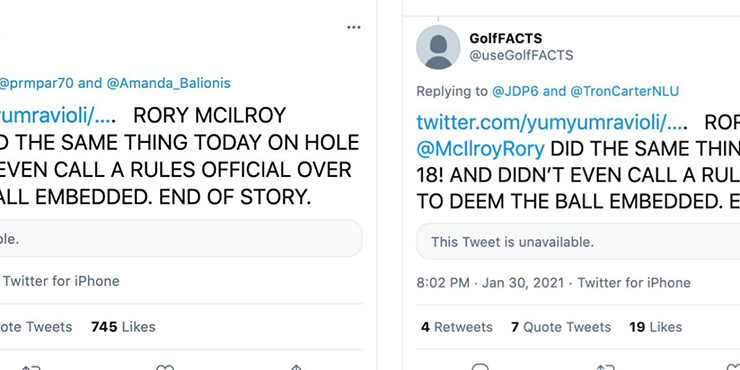Open the @JDP6 mention link
The width and height of the screenshot is (740, 370).
click(515, 91)
